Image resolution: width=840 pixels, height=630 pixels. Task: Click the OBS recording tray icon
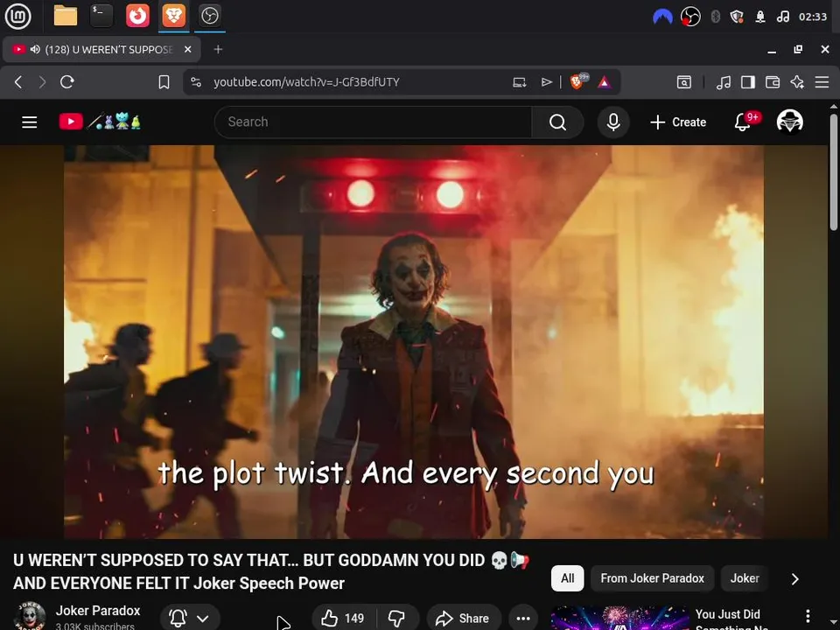[x=690, y=17]
